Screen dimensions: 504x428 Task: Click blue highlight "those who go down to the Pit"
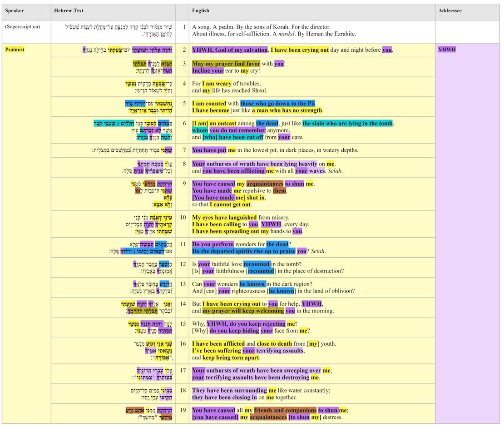(x=277, y=104)
